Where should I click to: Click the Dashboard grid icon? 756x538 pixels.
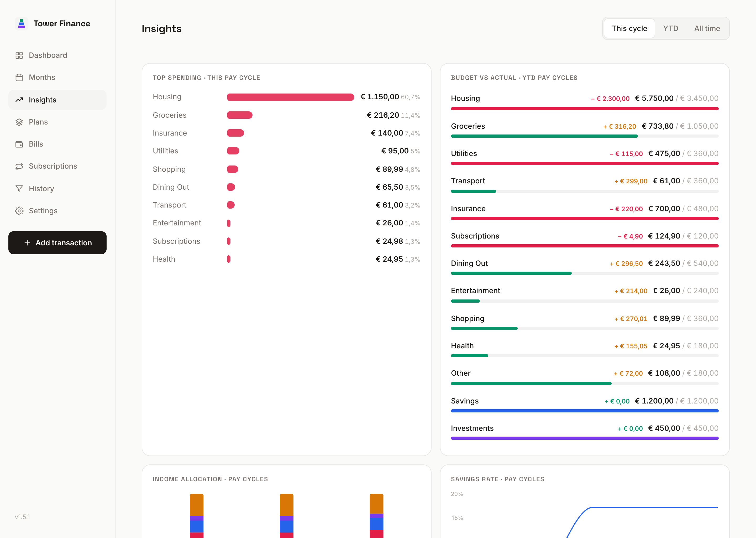[19, 55]
